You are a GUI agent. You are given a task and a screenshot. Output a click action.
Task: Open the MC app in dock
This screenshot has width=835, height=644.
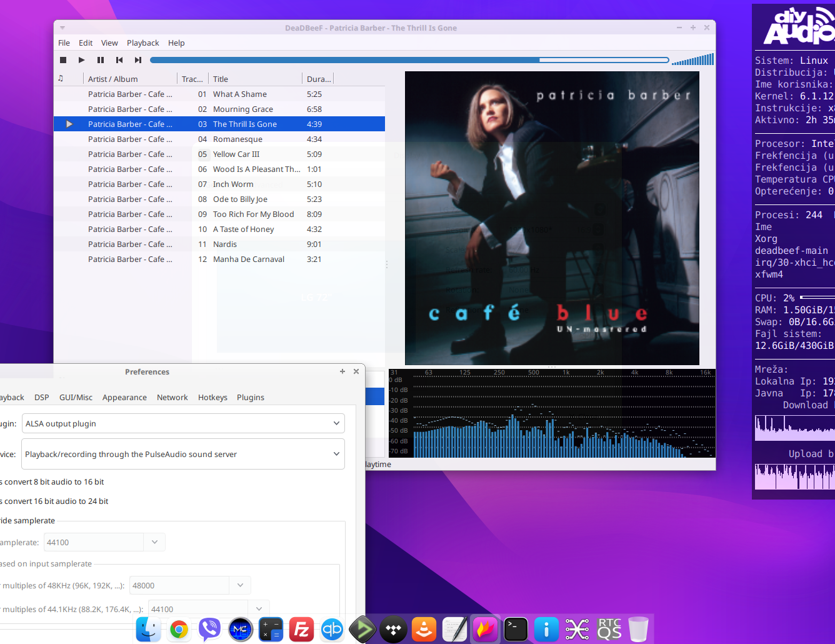(x=241, y=630)
